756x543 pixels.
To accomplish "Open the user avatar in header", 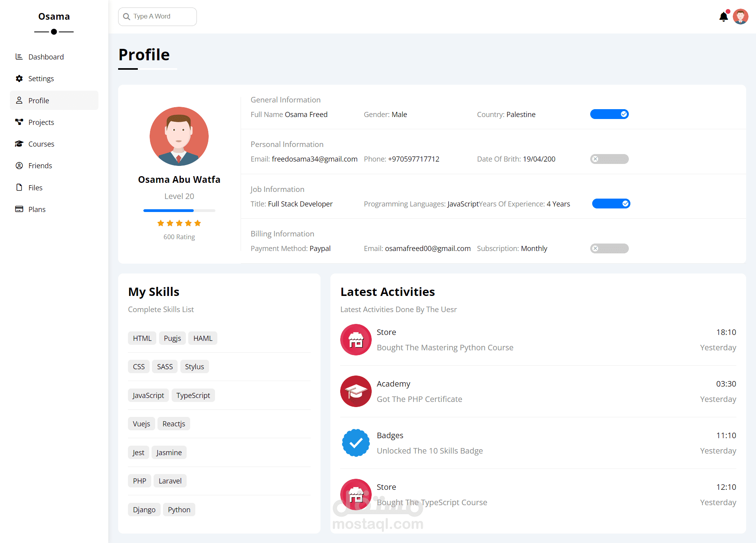I will [740, 17].
